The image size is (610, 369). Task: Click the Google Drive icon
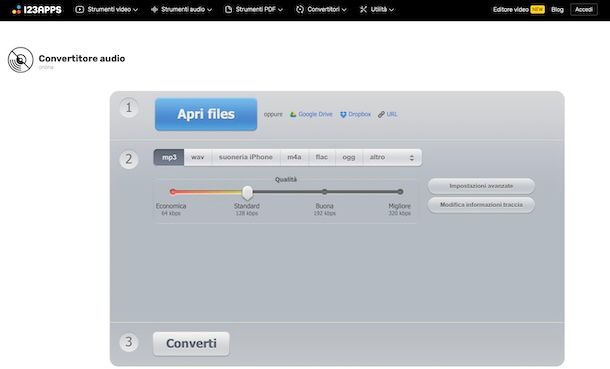point(293,114)
